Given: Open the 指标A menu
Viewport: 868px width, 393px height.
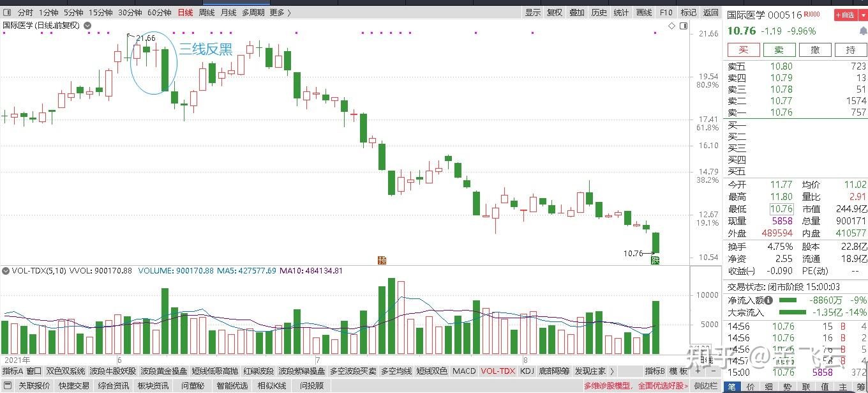Looking at the screenshot, I should pyautogui.click(x=12, y=371).
